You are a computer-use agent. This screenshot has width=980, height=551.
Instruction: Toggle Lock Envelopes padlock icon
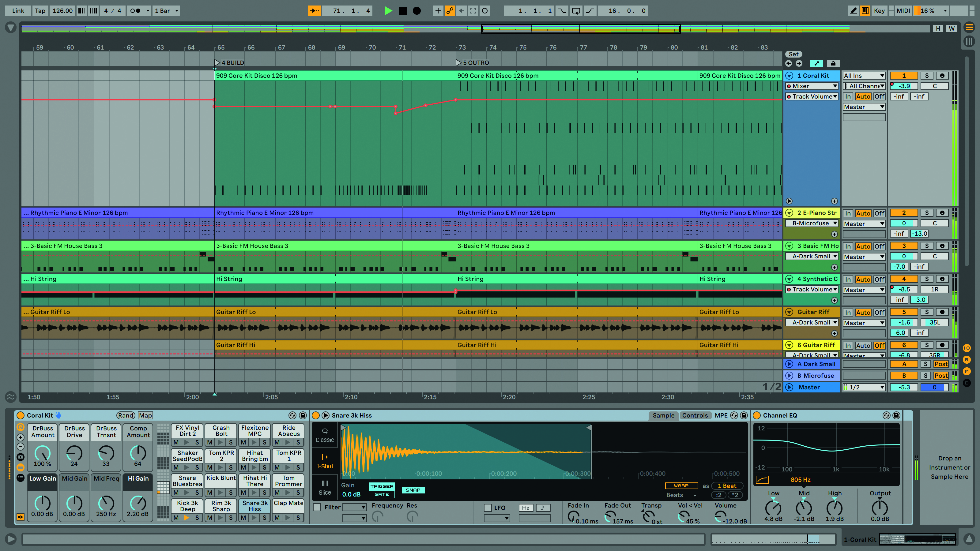(x=833, y=63)
